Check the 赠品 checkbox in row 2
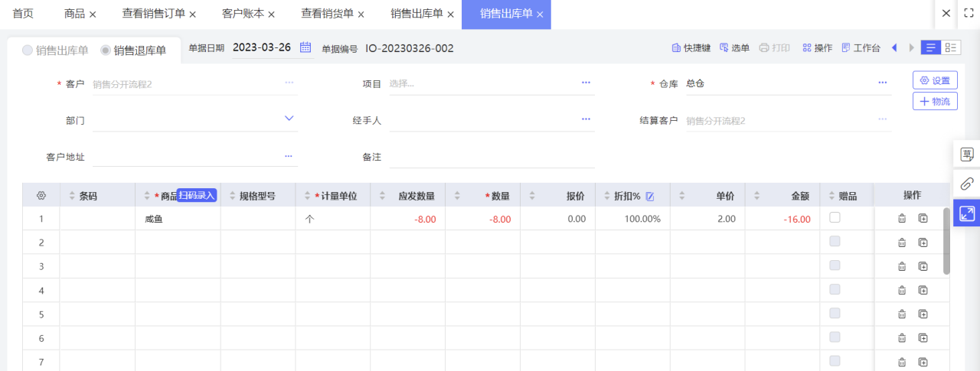The image size is (980, 371). tap(835, 241)
